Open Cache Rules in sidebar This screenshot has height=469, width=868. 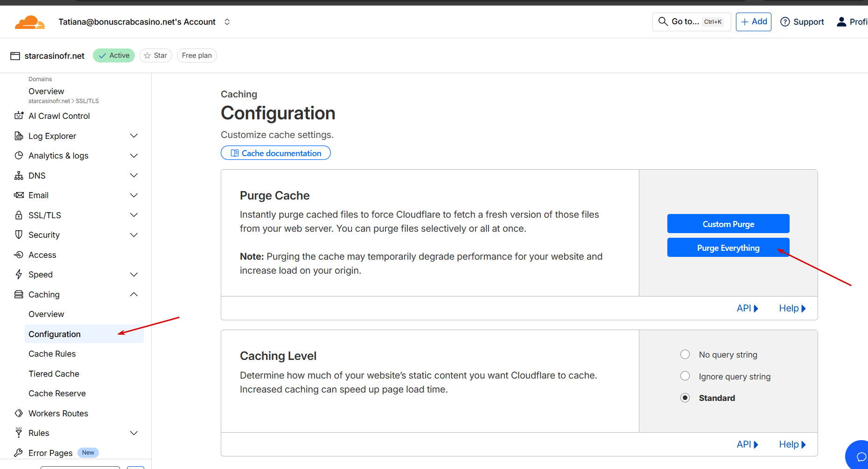coord(52,354)
